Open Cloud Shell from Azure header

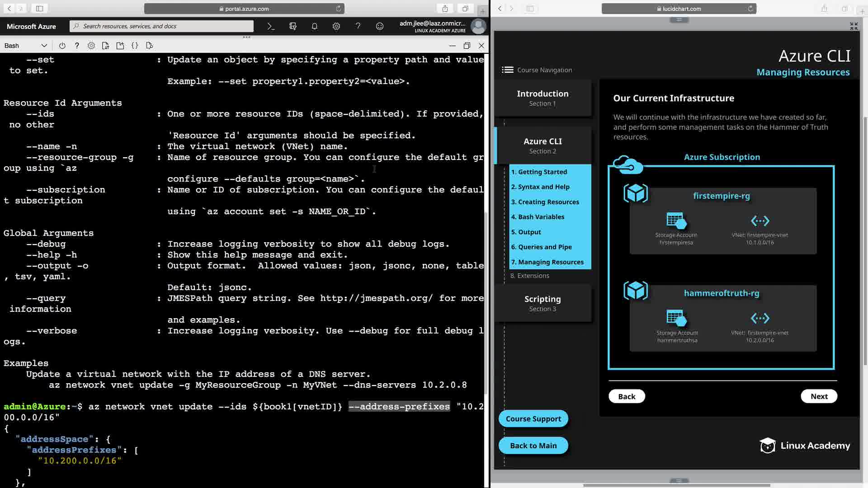tap(271, 26)
